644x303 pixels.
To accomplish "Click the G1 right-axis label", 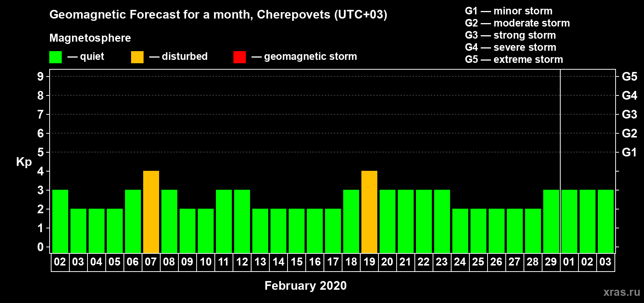I will (630, 152).
